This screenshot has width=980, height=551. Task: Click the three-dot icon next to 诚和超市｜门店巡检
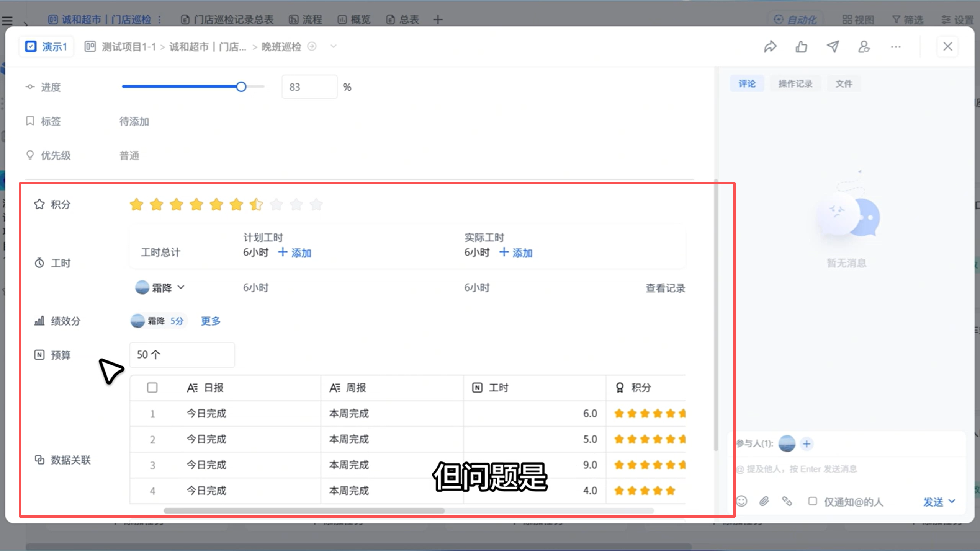point(159,20)
